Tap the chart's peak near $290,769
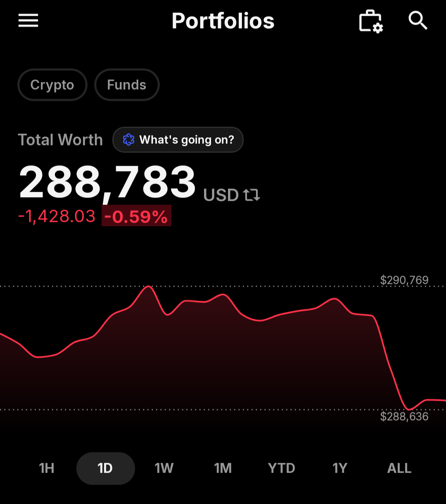Screen dimensions: 446x504 tap(149, 287)
